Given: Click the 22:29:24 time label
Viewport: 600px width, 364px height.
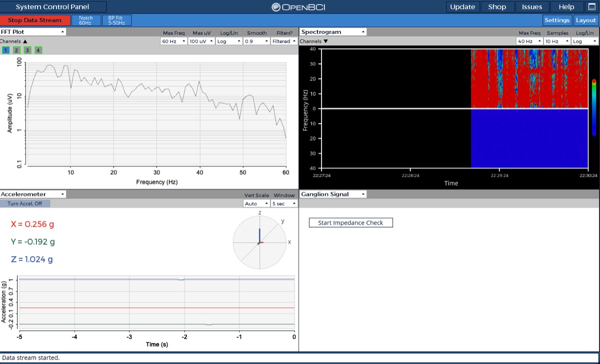Looking at the screenshot, I should (x=499, y=176).
